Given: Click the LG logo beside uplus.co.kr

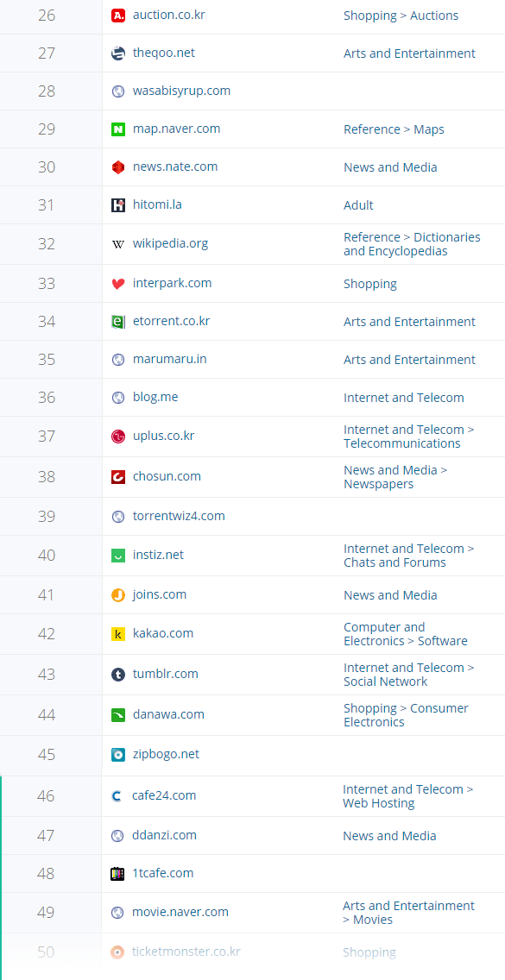Looking at the screenshot, I should pyautogui.click(x=118, y=437).
